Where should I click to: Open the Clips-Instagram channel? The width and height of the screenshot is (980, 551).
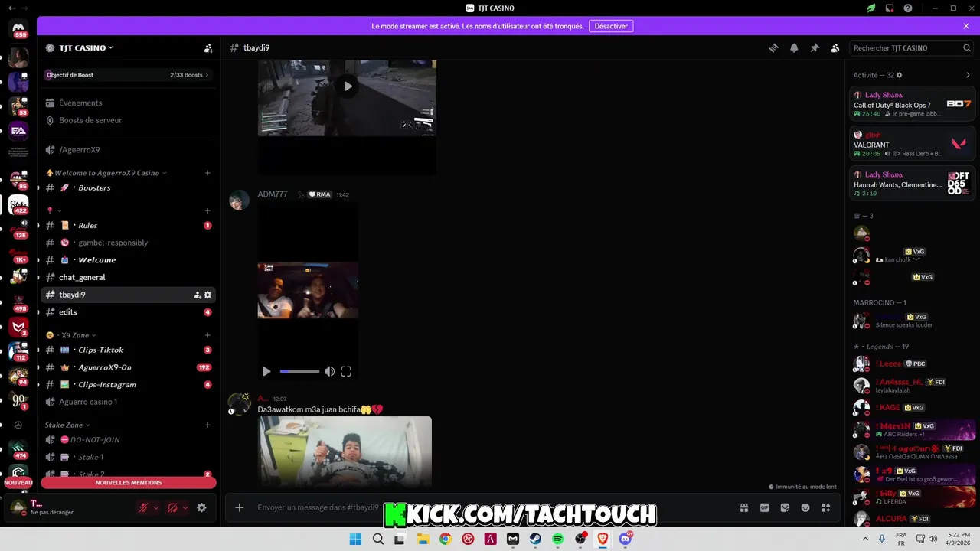pyautogui.click(x=128, y=385)
